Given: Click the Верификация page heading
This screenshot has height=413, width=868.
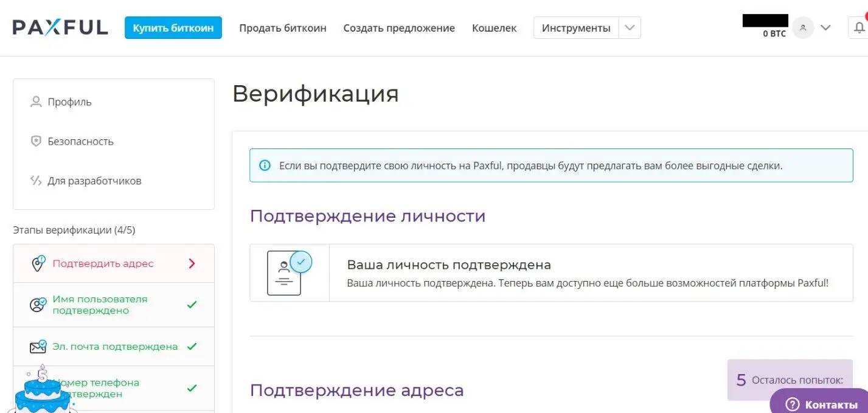Looking at the screenshot, I should click(316, 94).
